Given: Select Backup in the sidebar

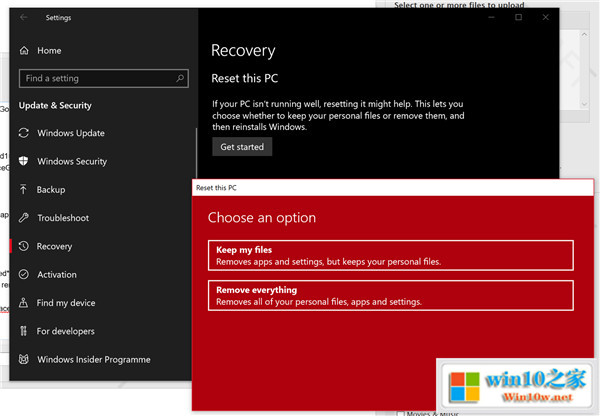Looking at the screenshot, I should click(x=51, y=189).
